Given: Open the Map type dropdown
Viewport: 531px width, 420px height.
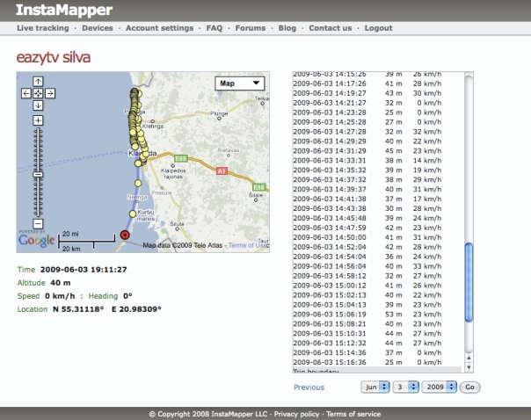Looking at the screenshot, I should point(239,83).
